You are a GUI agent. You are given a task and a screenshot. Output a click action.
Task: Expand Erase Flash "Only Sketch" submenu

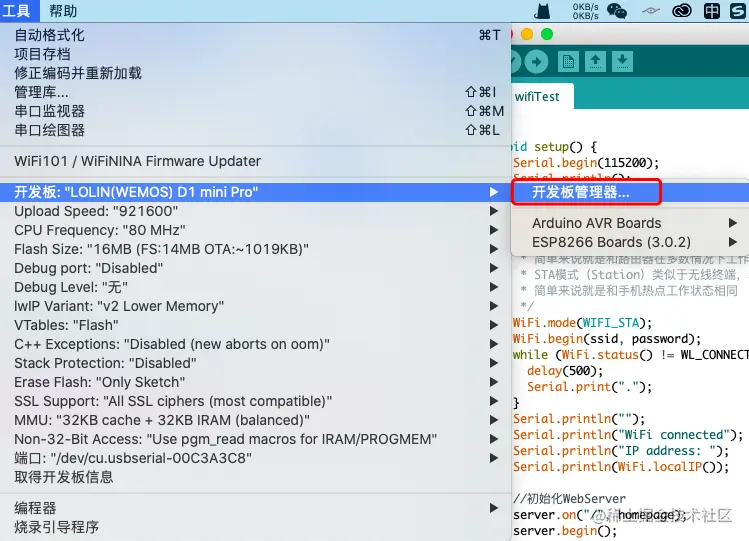click(256, 382)
